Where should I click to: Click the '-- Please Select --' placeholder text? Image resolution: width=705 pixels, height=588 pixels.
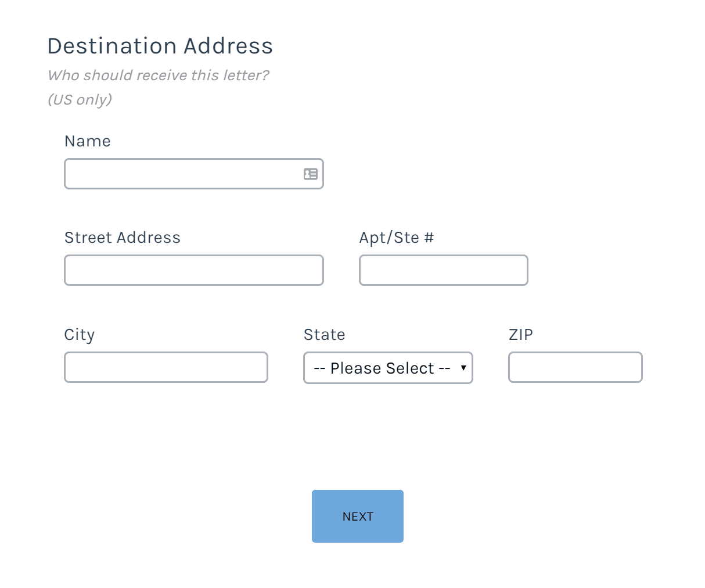(382, 368)
